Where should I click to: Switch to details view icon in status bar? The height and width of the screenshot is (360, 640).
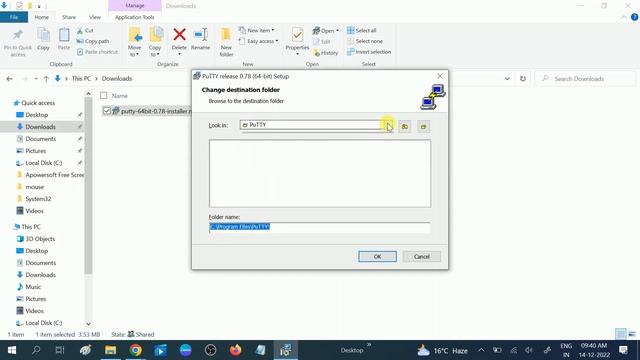coord(620,334)
